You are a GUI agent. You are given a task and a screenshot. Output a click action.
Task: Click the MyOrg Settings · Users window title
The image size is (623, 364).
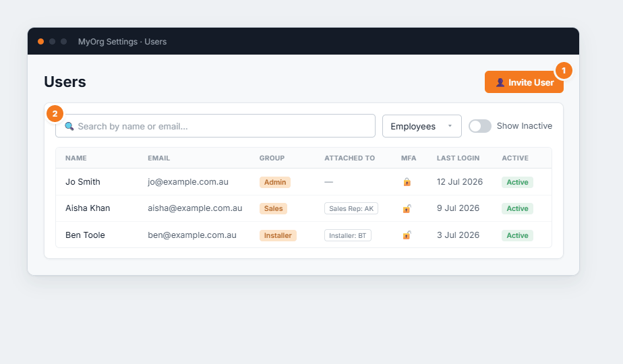pyautogui.click(x=123, y=41)
